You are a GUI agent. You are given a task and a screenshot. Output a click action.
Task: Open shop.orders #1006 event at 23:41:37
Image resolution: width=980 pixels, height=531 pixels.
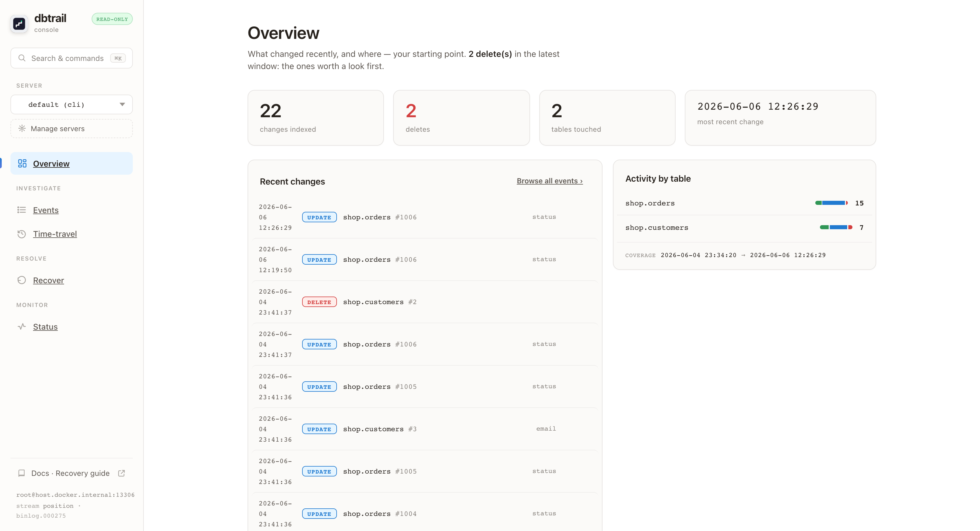click(425, 344)
